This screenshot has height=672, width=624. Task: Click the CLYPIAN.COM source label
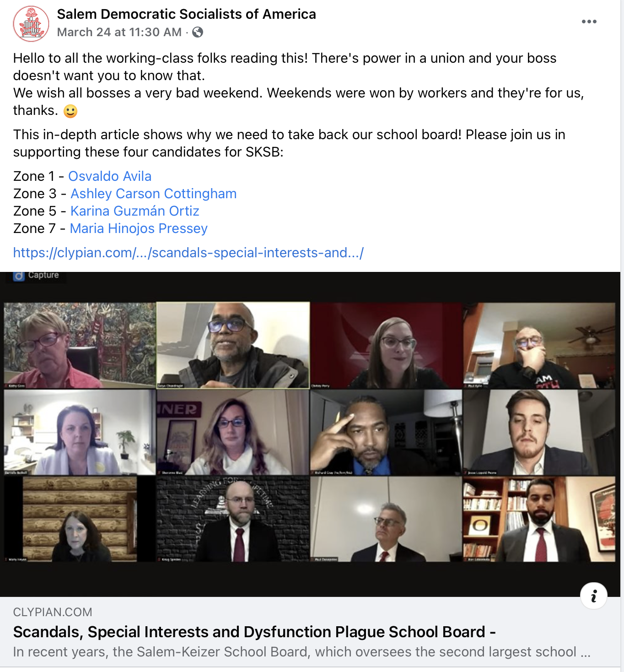[53, 612]
